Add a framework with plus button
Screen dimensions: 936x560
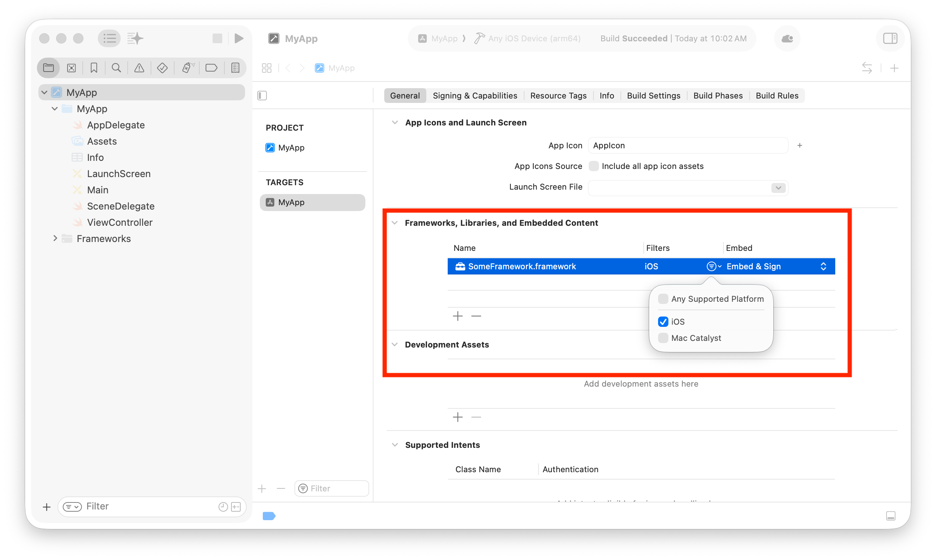point(457,316)
